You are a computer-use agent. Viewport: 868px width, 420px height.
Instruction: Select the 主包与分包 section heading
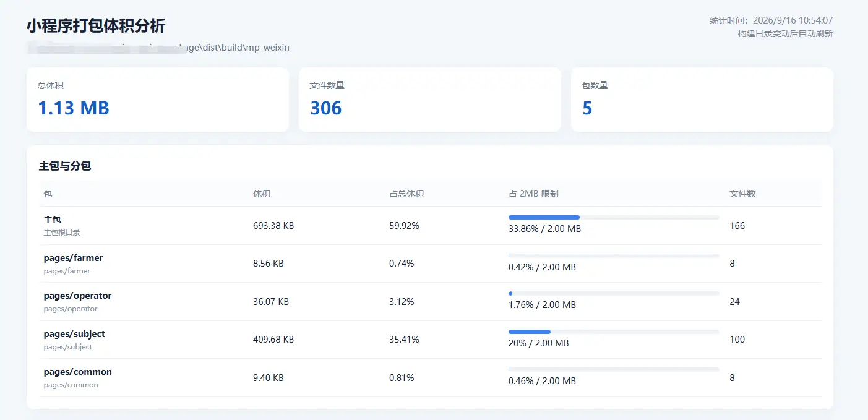(x=65, y=166)
